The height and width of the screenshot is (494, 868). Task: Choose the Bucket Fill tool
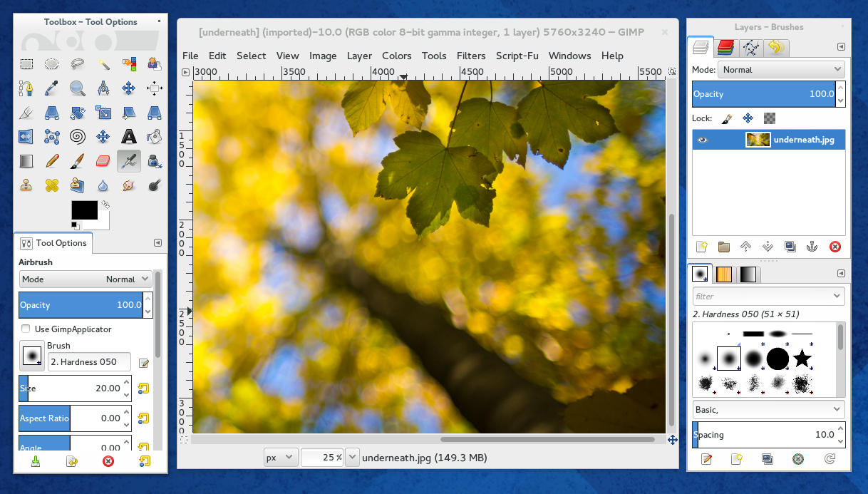pyautogui.click(x=154, y=136)
